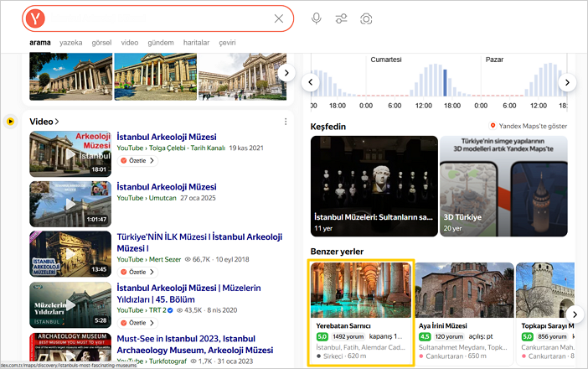Play Archaeology Museum video thumbnail
The image size is (588, 369).
point(70,347)
